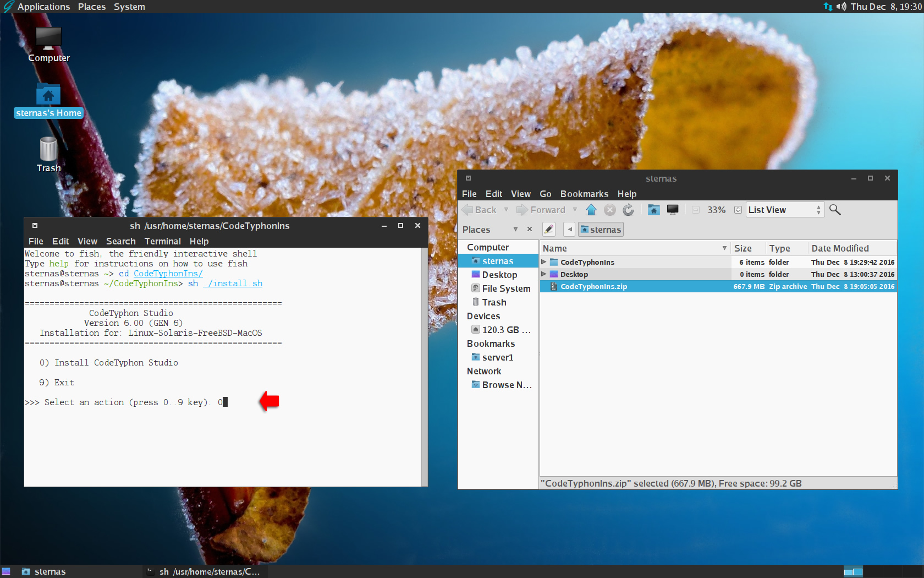Reload the current folder with refresh icon
Screen dimensions: 924x578
pos(628,210)
